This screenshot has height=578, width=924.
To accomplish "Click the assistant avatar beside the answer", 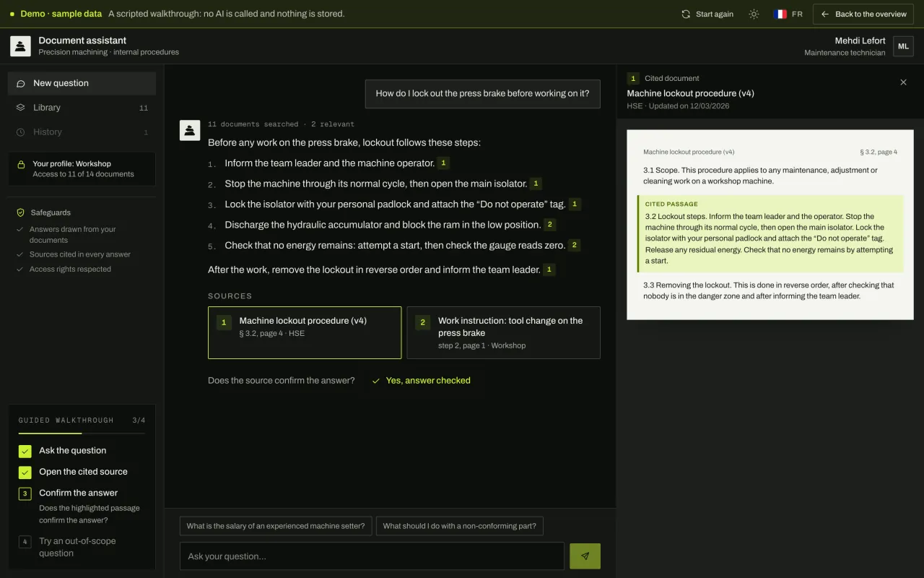I will [190, 130].
